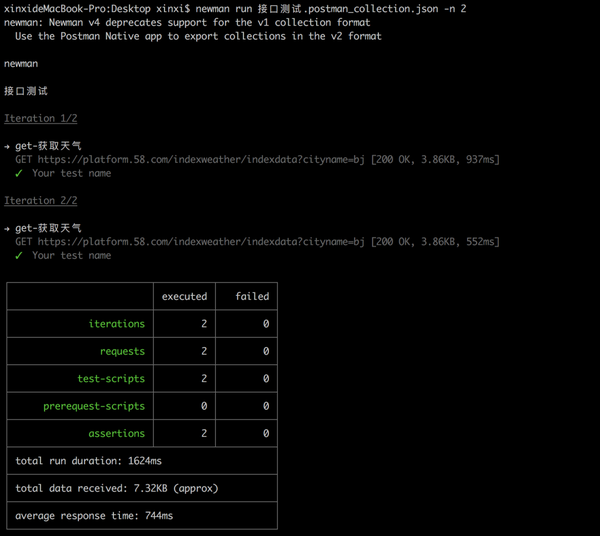The image size is (600, 536).
Task: Click the arrow before the second get-获取天气
Action: tap(7, 228)
